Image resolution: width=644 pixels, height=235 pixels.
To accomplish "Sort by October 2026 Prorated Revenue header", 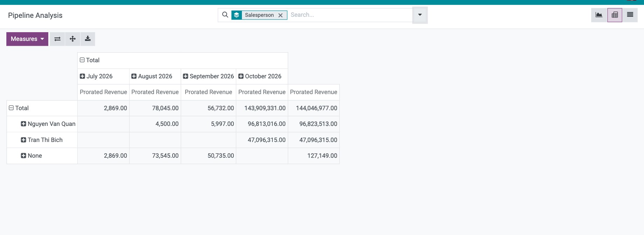I will tap(262, 92).
